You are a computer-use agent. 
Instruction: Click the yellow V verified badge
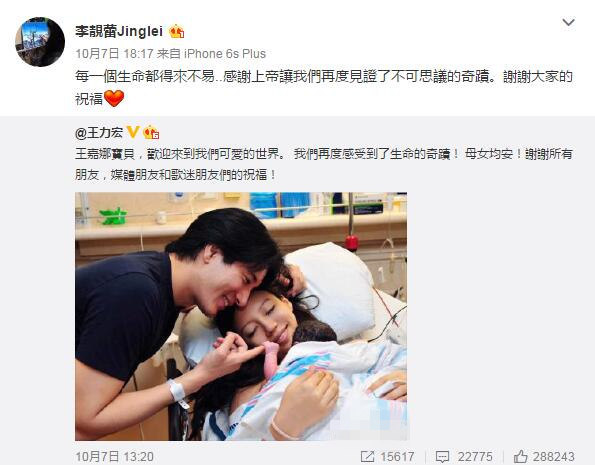click(x=133, y=132)
